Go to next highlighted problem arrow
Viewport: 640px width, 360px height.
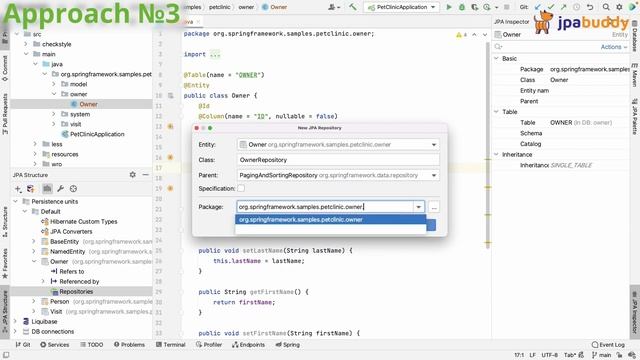tap(485, 35)
